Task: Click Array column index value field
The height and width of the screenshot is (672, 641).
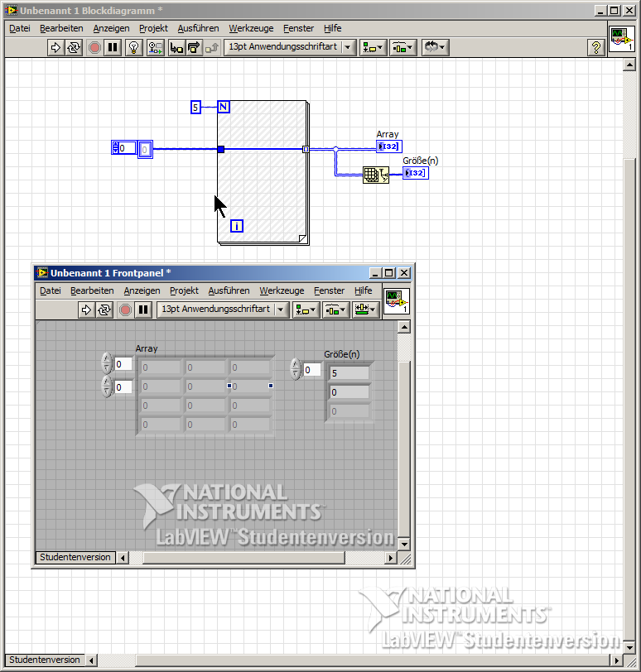Action: tap(123, 387)
